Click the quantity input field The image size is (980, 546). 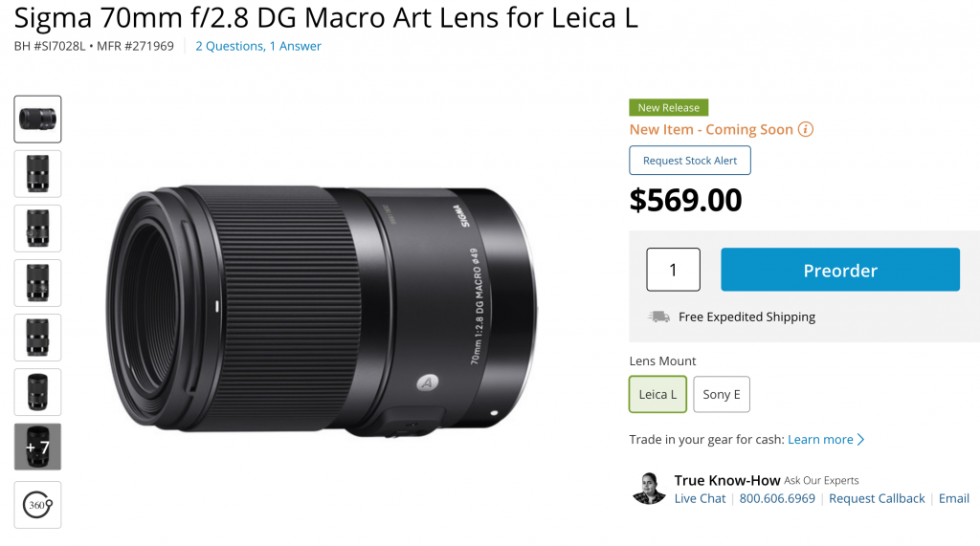[673, 270]
